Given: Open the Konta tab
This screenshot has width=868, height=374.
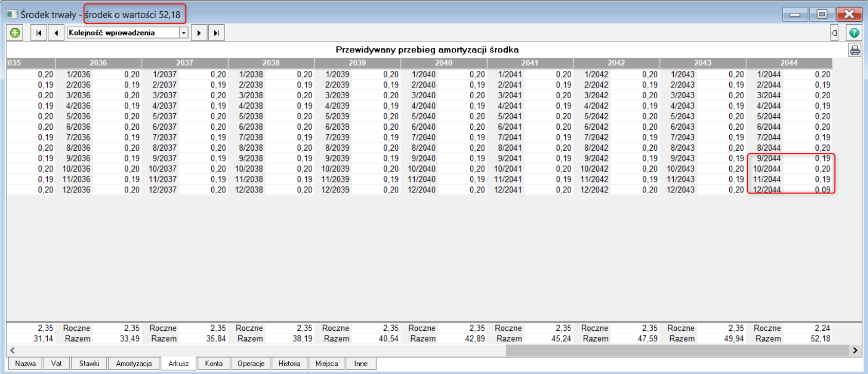Looking at the screenshot, I should click(214, 364).
